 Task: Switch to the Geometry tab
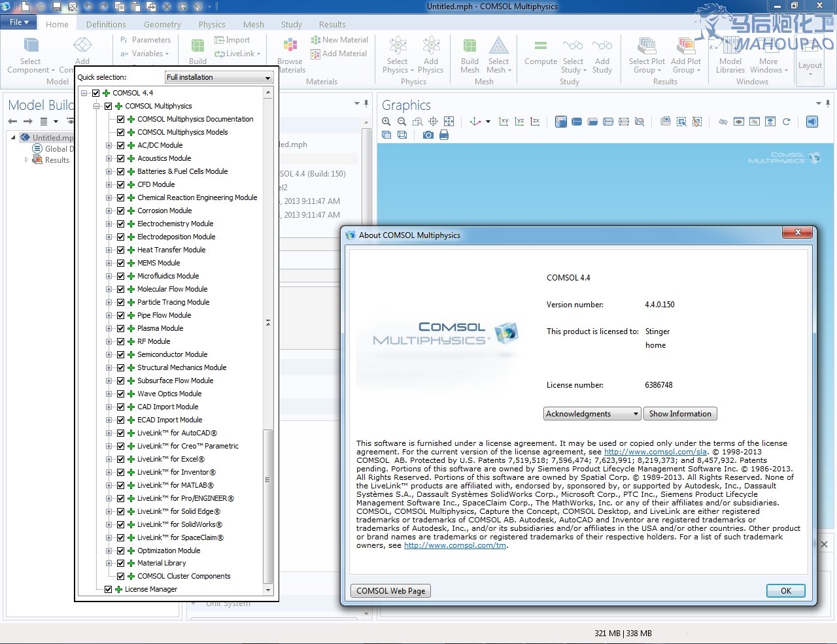tap(162, 24)
